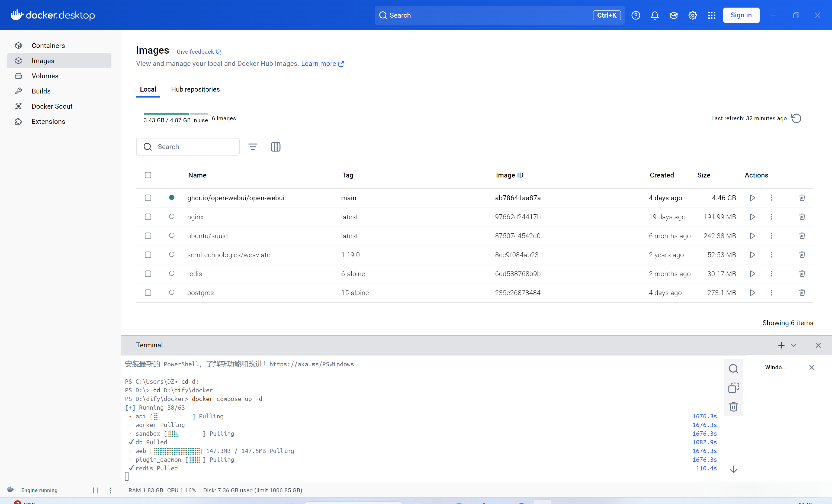
Task: Open the filter images icon
Action: point(253,147)
